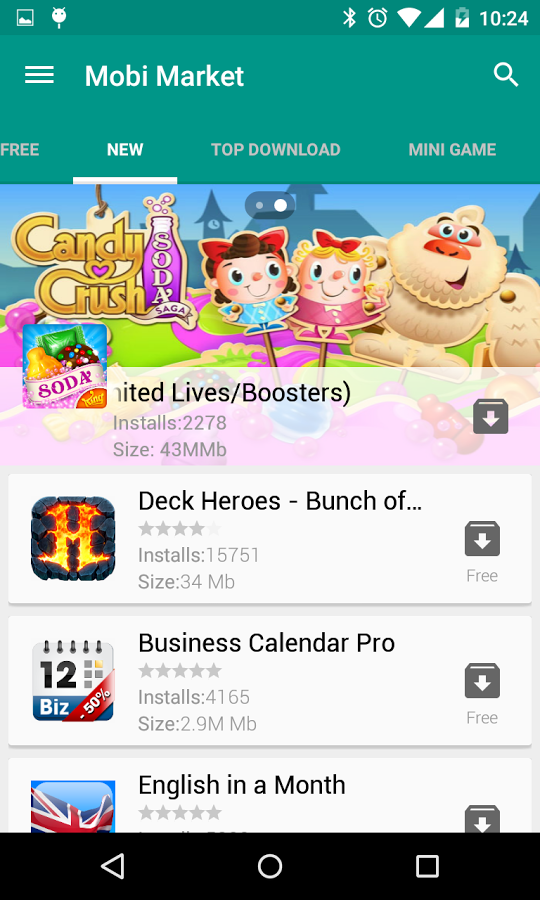Tap the Android home circle button
The width and height of the screenshot is (540, 900).
270,866
